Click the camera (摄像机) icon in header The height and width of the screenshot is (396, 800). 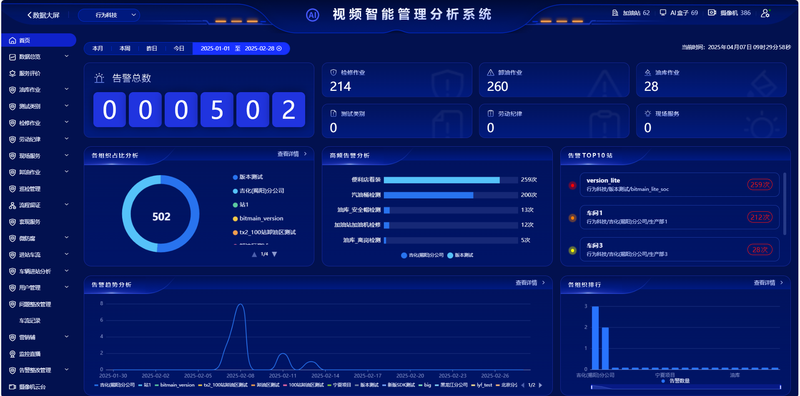coord(712,13)
